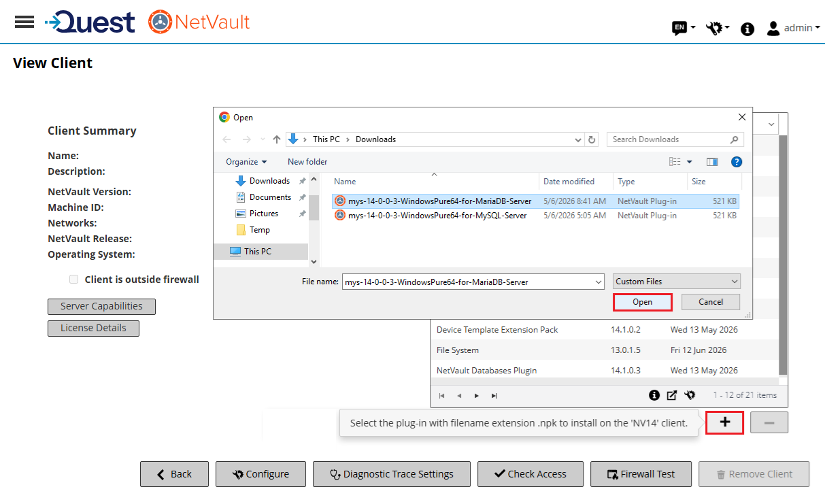Viewport: 825px width, 504px height.
Task: Click the Back button
Action: click(174, 474)
